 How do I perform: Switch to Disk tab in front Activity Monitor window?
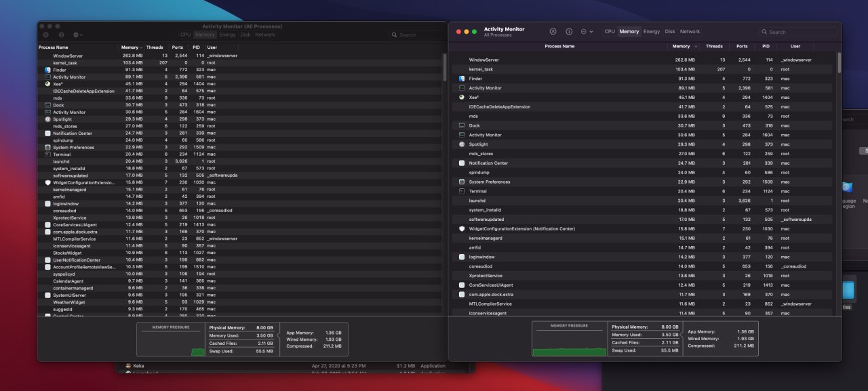[670, 31]
